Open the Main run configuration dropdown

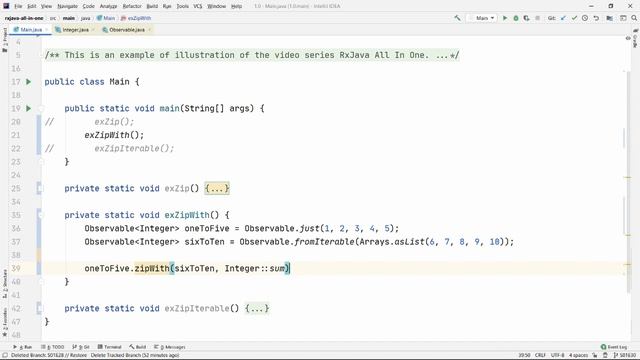[x=482, y=18]
